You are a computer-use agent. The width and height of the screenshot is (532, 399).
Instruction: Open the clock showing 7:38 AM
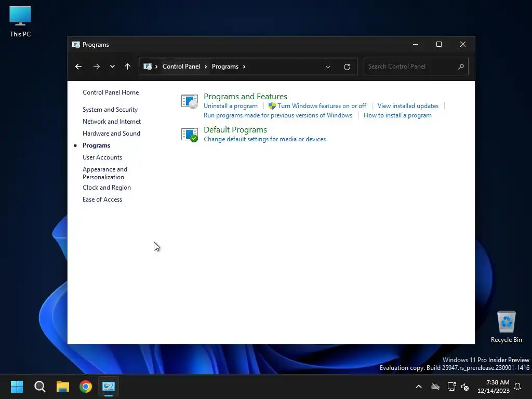(494, 387)
